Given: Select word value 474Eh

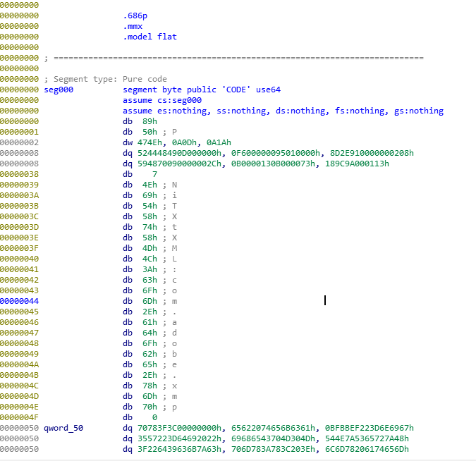Looking at the screenshot, I should (x=149, y=142).
